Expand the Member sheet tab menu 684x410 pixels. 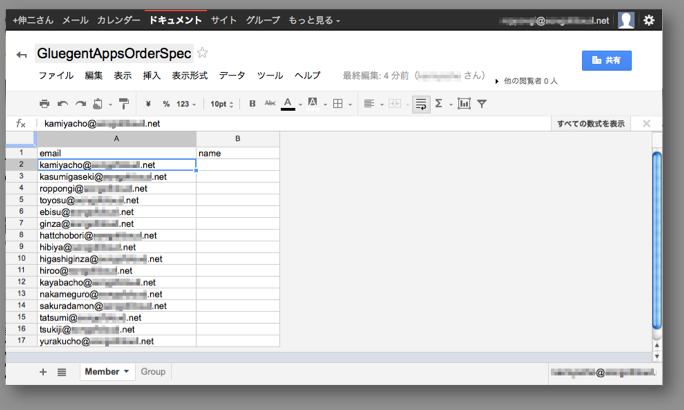click(127, 372)
